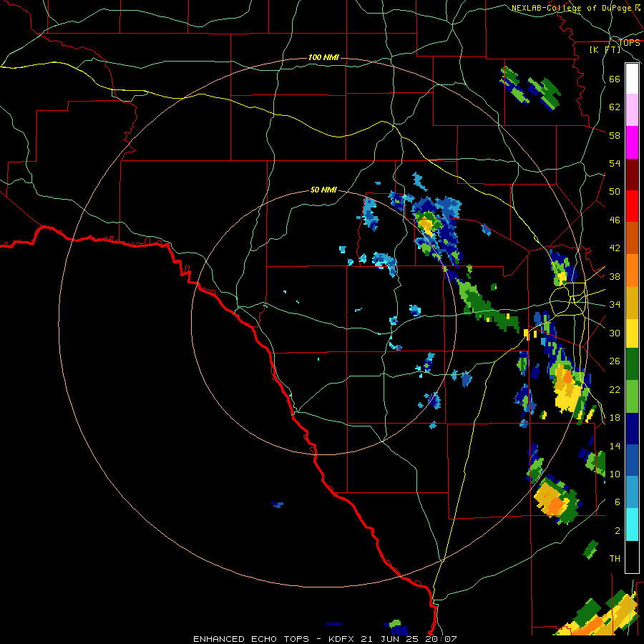Click the "50 NMI" range ring label
The height and width of the screenshot is (644, 644).
pos(323,190)
